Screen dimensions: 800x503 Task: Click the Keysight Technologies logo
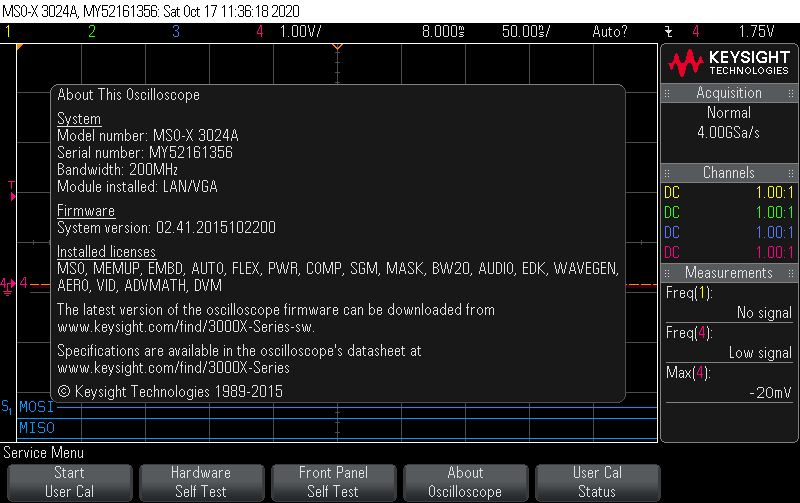(729, 63)
